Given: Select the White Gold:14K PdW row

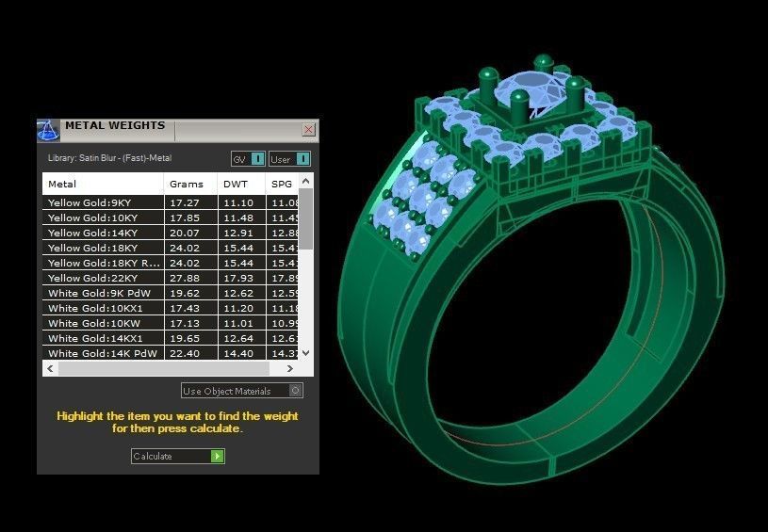Looking at the screenshot, I should tap(171, 353).
